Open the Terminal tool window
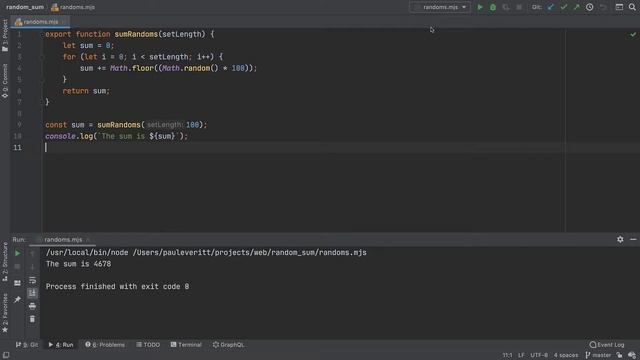This screenshot has height=360, width=640. [186, 345]
